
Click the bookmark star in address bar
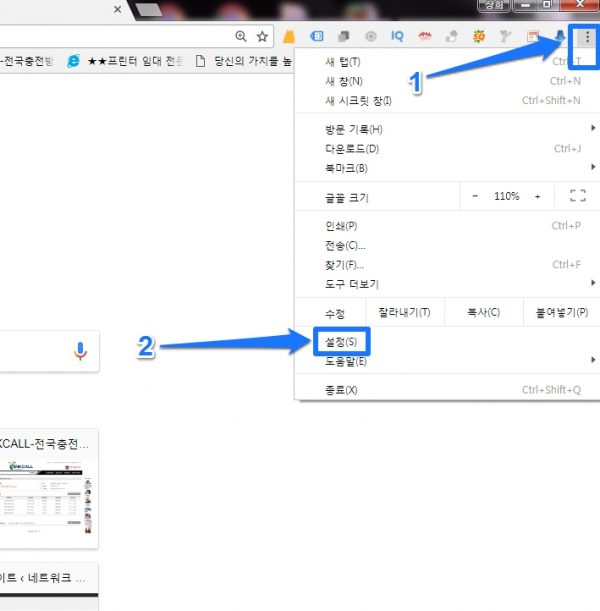(x=262, y=37)
